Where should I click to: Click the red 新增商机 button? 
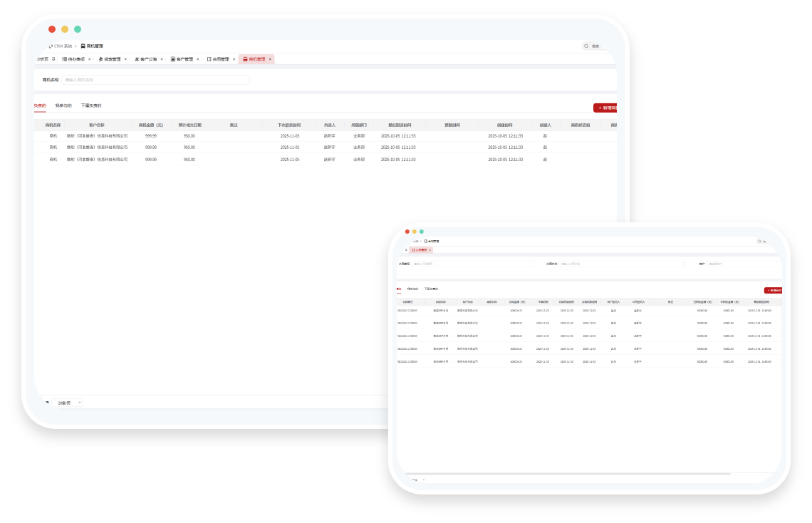pos(605,108)
